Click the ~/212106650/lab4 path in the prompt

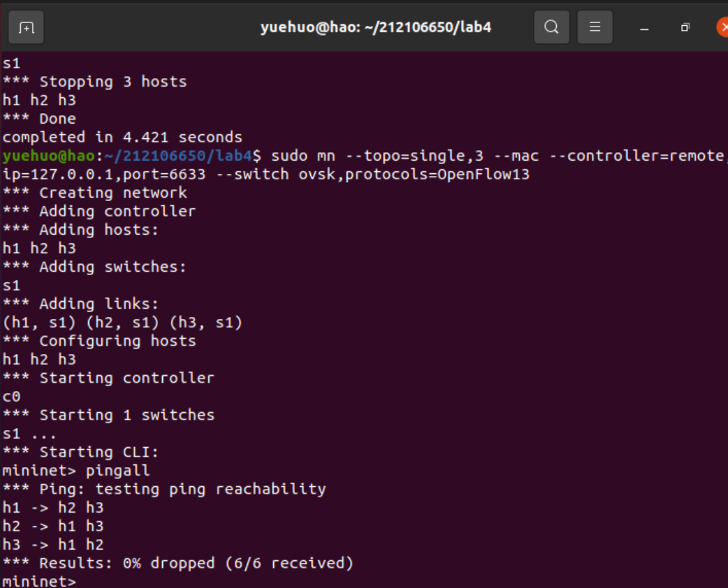point(177,156)
